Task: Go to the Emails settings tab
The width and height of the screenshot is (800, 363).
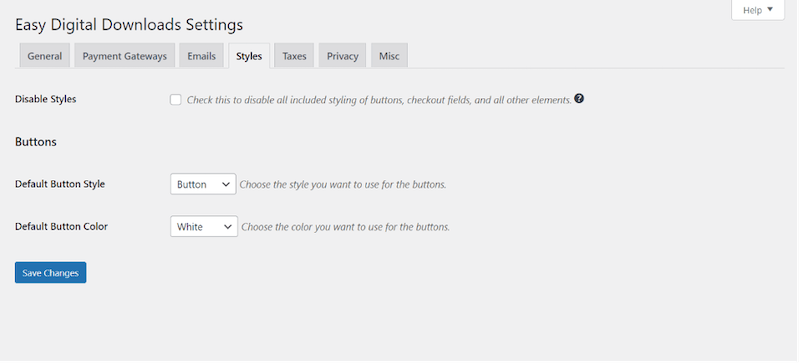Action: [x=202, y=56]
